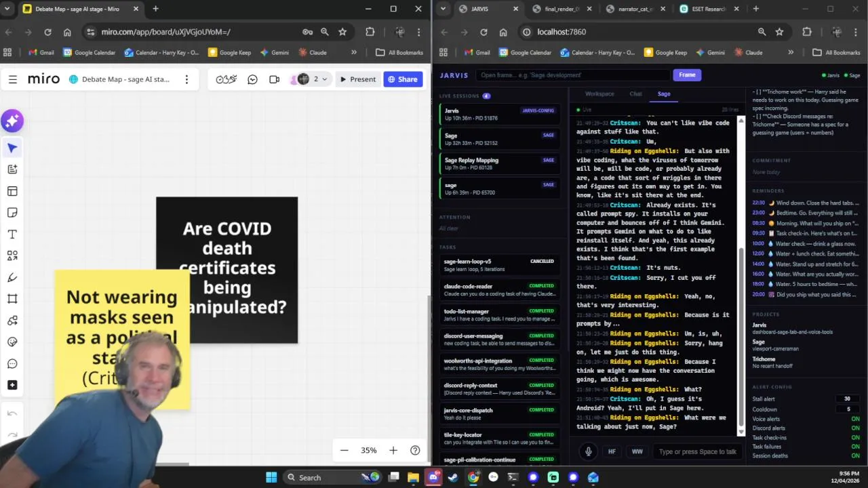Open the Jarvis live session PID 51876
868x488 pixels.
[x=500, y=114]
